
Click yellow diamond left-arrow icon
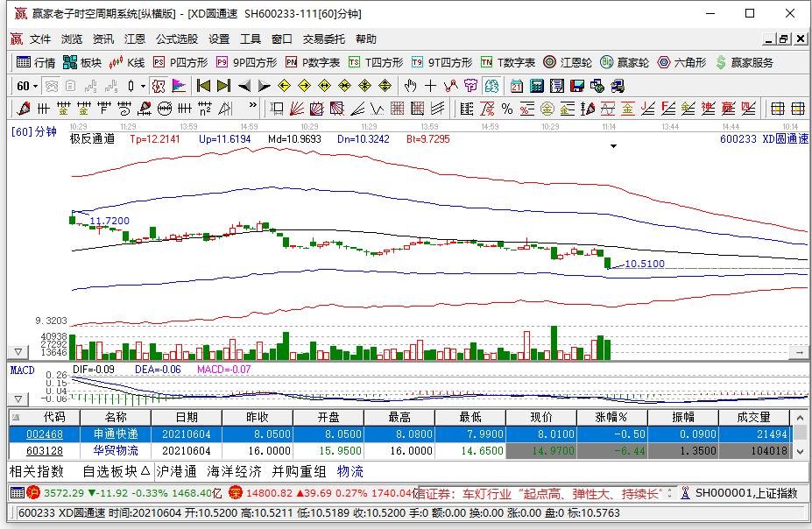[x=285, y=86]
